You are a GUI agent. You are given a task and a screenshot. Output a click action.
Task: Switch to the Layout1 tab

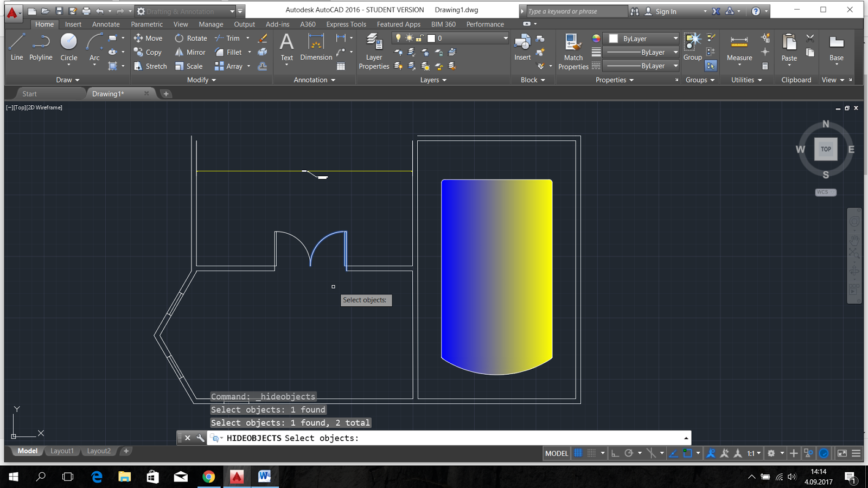point(62,451)
